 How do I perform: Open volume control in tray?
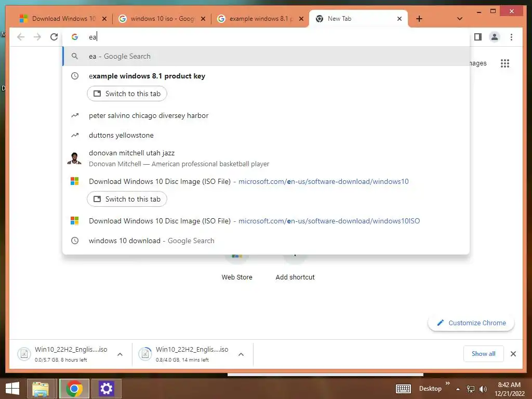pyautogui.click(x=483, y=389)
